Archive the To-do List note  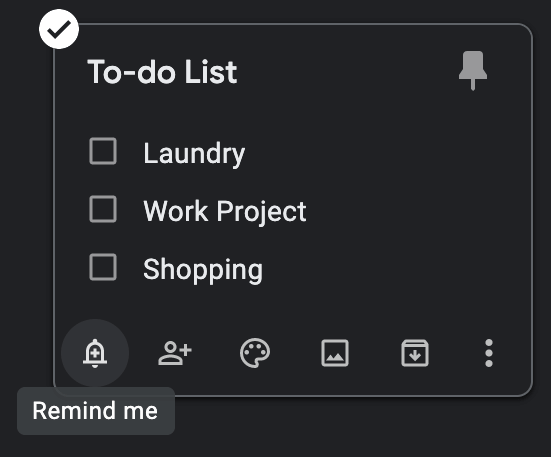[x=415, y=353]
